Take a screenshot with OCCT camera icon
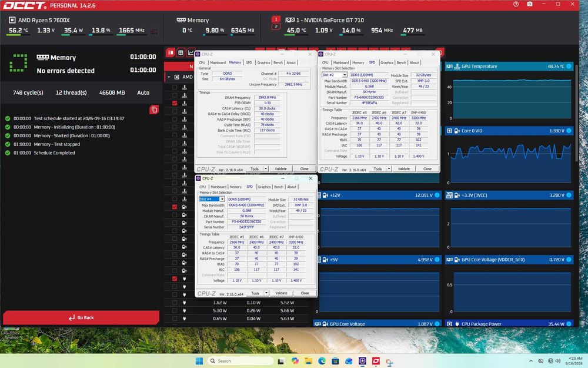The height and width of the screenshot is (368, 588). 530,4
